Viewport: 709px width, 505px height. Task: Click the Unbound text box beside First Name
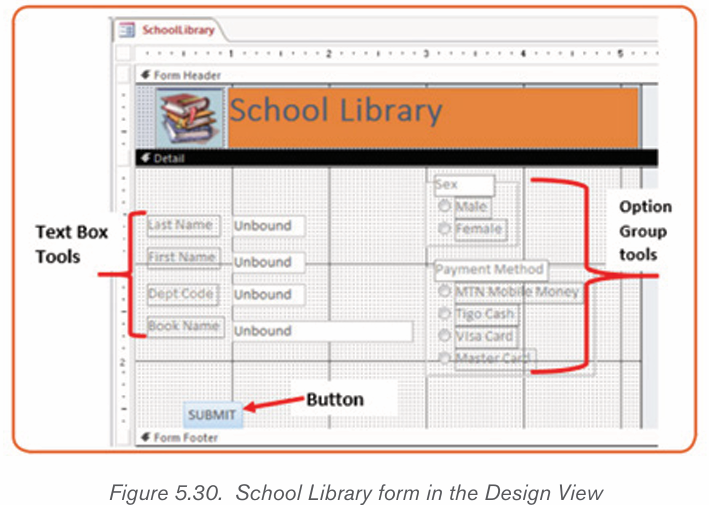(x=269, y=262)
